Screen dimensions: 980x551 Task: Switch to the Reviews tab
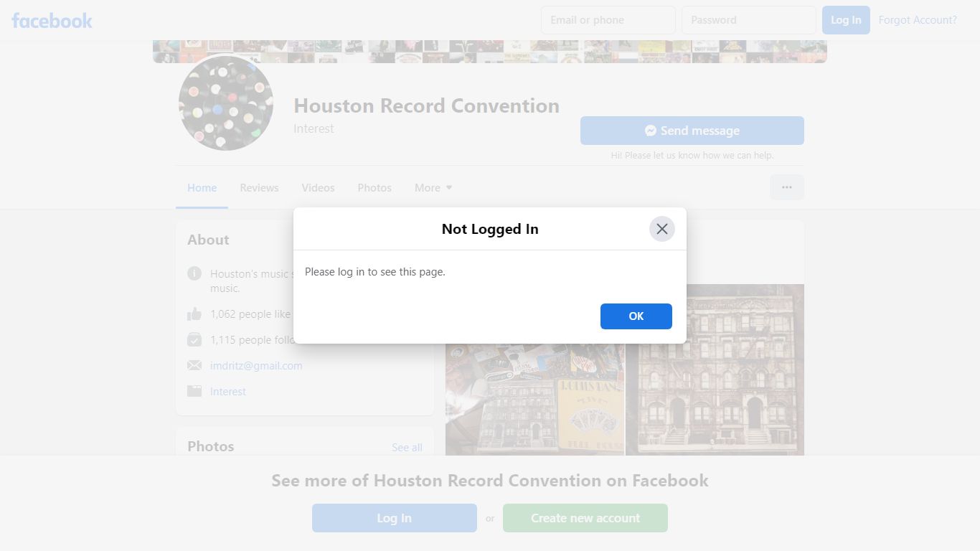259,188
